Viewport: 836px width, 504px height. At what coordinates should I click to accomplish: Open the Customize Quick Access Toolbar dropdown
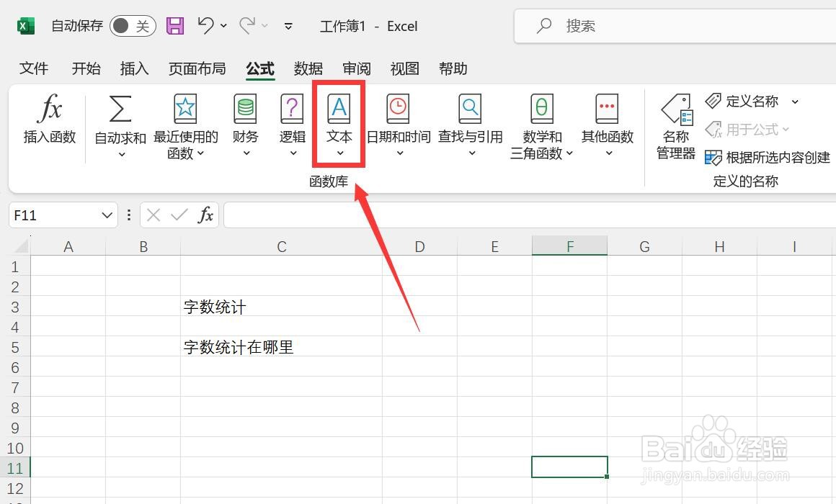(288, 26)
